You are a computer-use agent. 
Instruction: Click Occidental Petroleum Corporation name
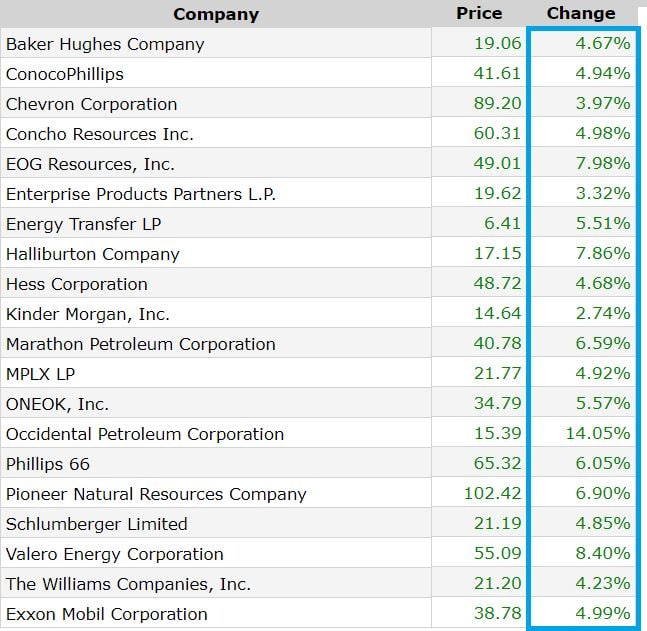145,434
